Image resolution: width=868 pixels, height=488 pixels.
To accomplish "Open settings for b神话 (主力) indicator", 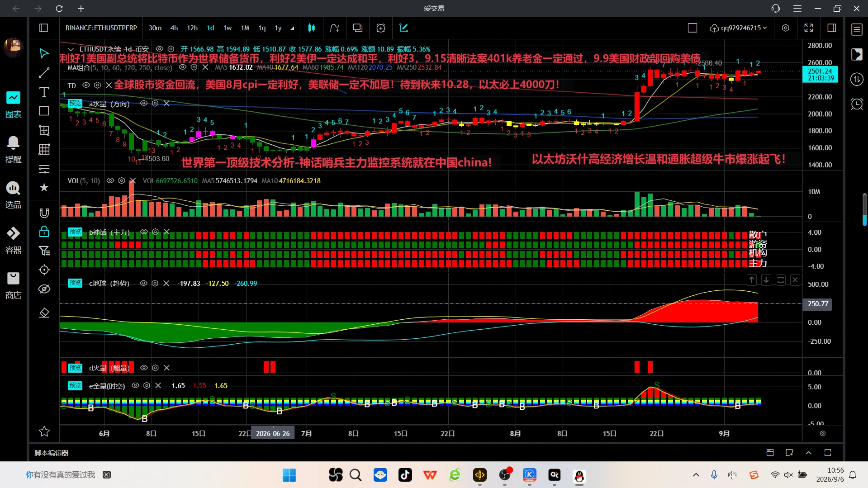I will (x=155, y=232).
